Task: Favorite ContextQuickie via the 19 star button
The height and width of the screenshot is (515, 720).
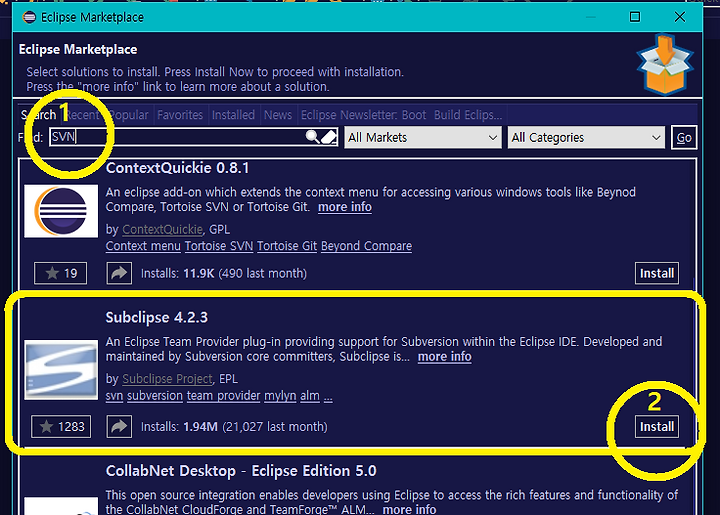Action: (x=61, y=274)
